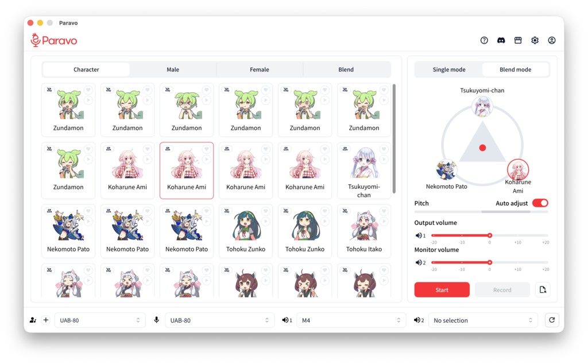Switch to the Male tab
The height and width of the screenshot is (364, 588).
pyautogui.click(x=173, y=69)
